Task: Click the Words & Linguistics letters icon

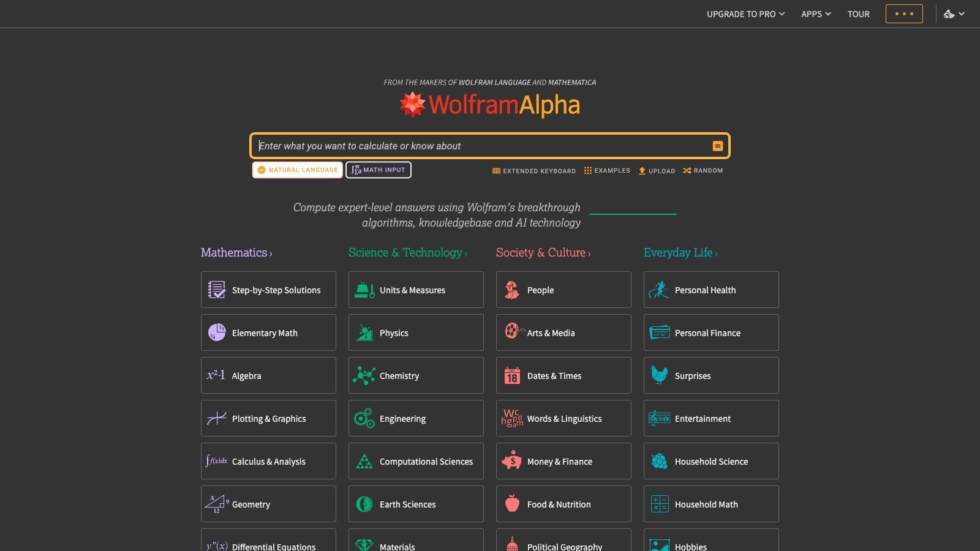Action: tap(512, 418)
